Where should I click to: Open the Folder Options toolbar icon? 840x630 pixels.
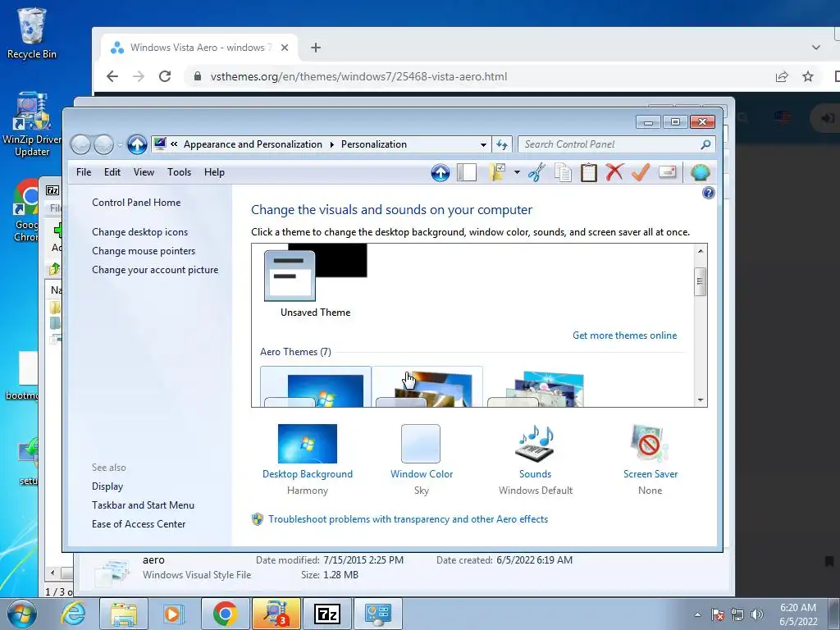click(497, 172)
